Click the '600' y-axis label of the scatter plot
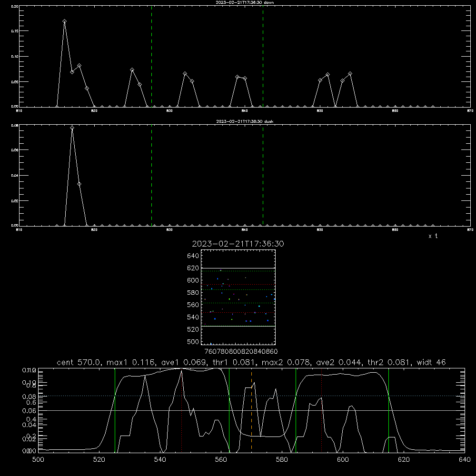 (x=193, y=280)
